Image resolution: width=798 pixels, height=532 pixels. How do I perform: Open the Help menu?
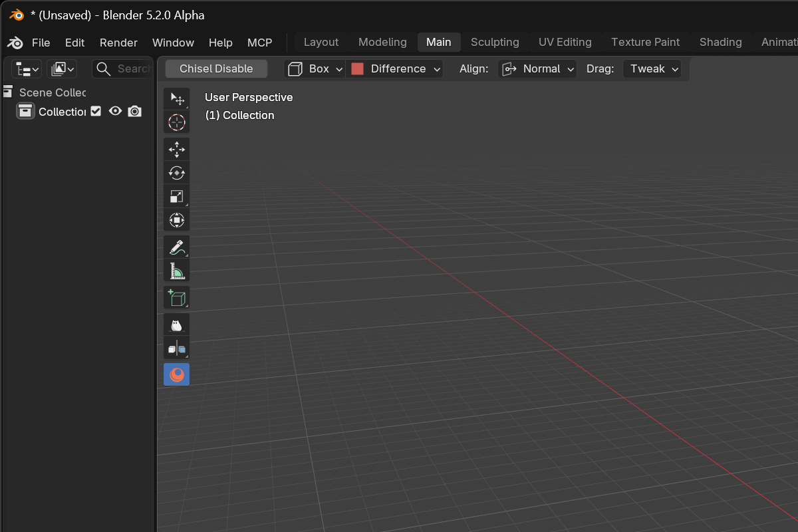pyautogui.click(x=221, y=43)
